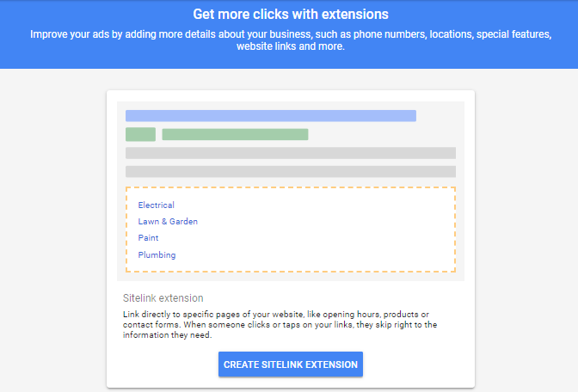The image size is (578, 392).
Task: Click the small green ad badge placeholder
Action: 140,134
